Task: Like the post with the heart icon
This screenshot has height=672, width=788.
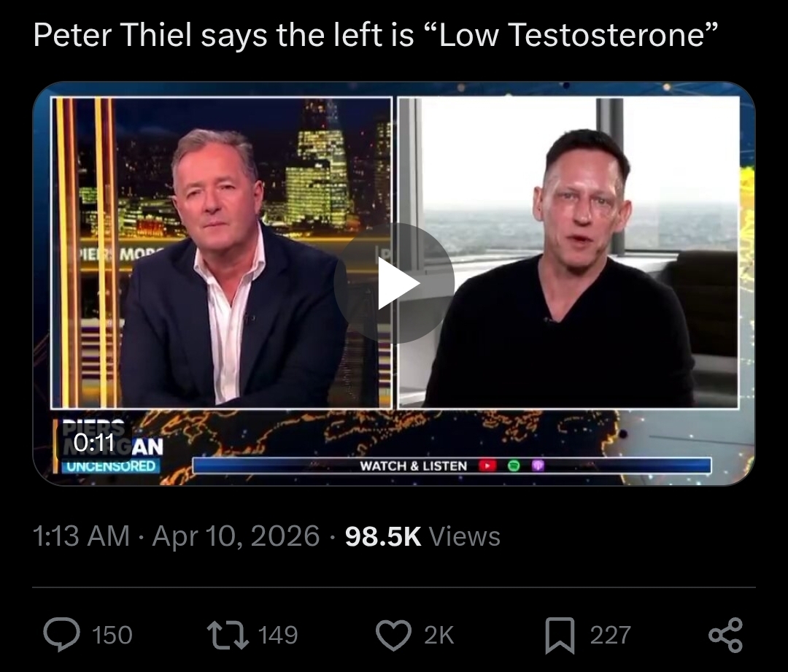Action: (x=393, y=635)
